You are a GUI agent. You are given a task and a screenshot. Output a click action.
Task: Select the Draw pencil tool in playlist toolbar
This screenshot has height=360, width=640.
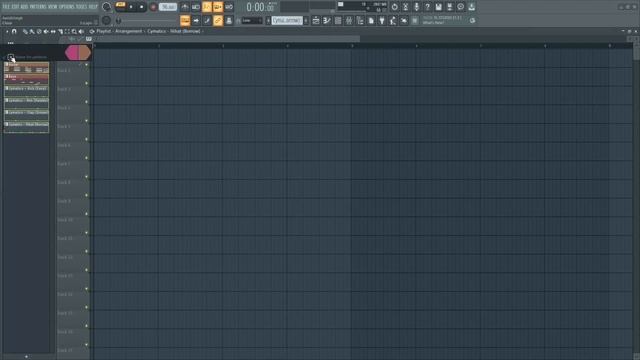pyautogui.click(x=25, y=31)
